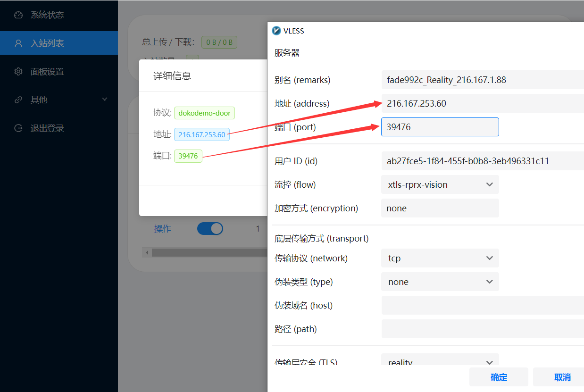The width and height of the screenshot is (584, 392).
Task: Open the network (传输协议) dropdown
Action: coord(440,259)
